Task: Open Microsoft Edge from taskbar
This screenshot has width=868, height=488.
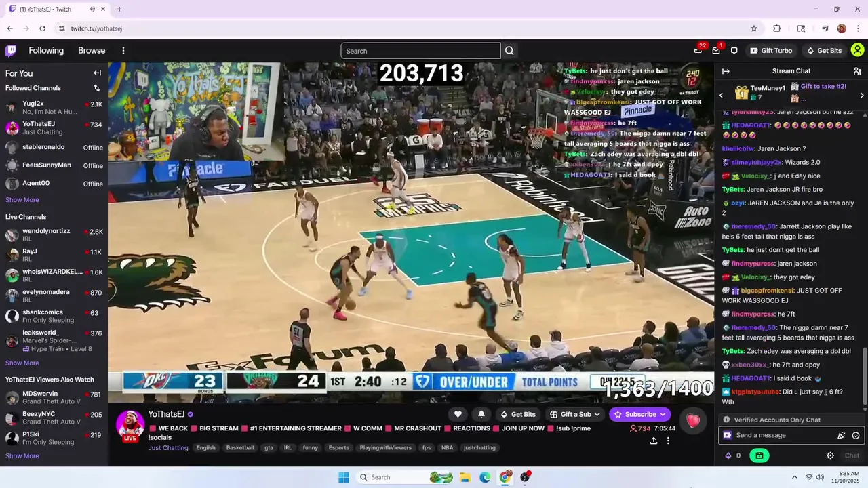Action: click(485, 477)
